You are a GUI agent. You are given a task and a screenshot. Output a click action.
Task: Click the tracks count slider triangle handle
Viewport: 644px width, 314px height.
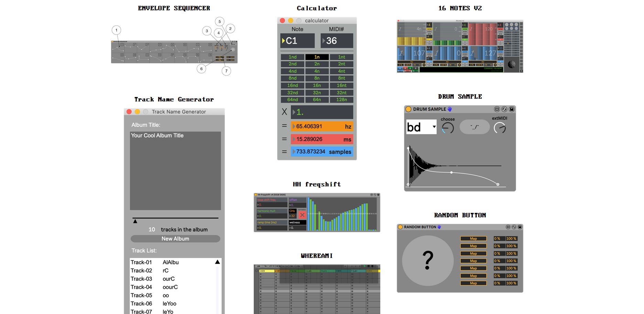coord(135,221)
